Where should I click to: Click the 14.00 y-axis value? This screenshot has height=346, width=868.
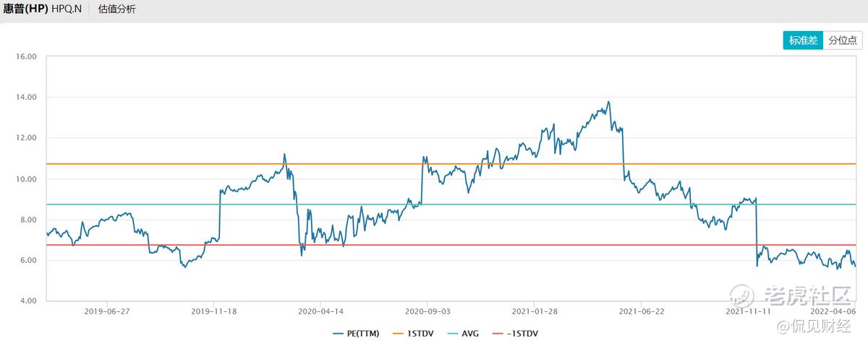26,97
